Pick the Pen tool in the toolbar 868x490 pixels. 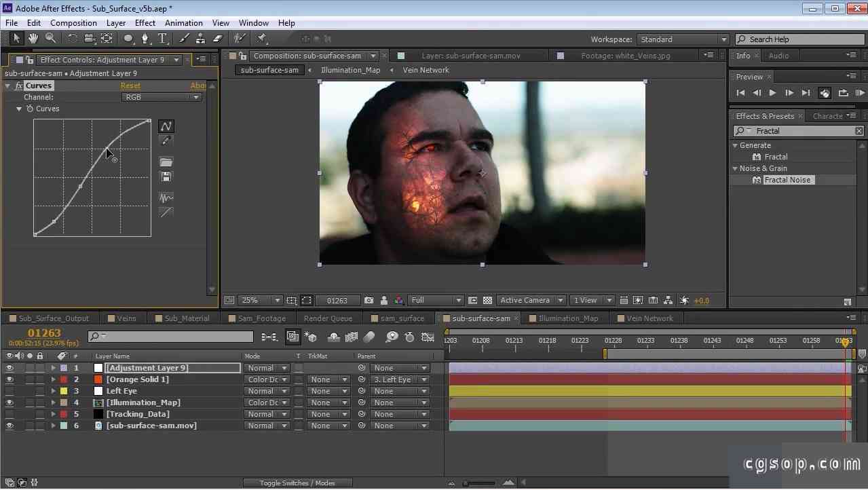tap(145, 39)
